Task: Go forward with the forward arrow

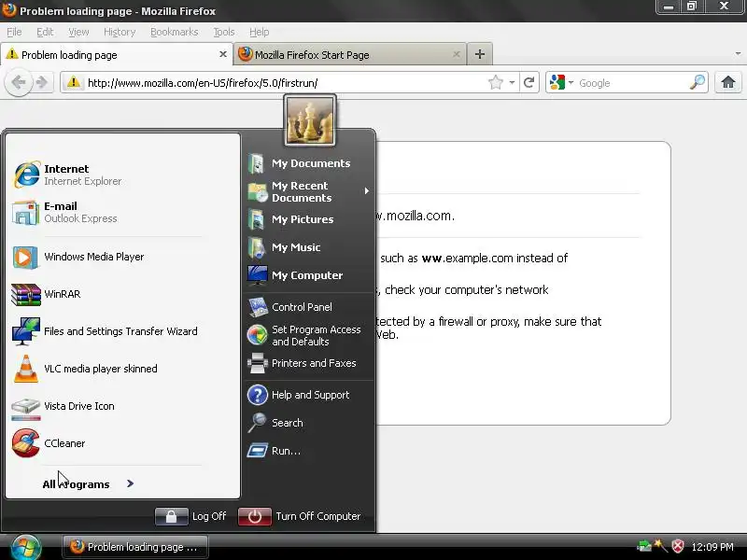Action: 42,82
